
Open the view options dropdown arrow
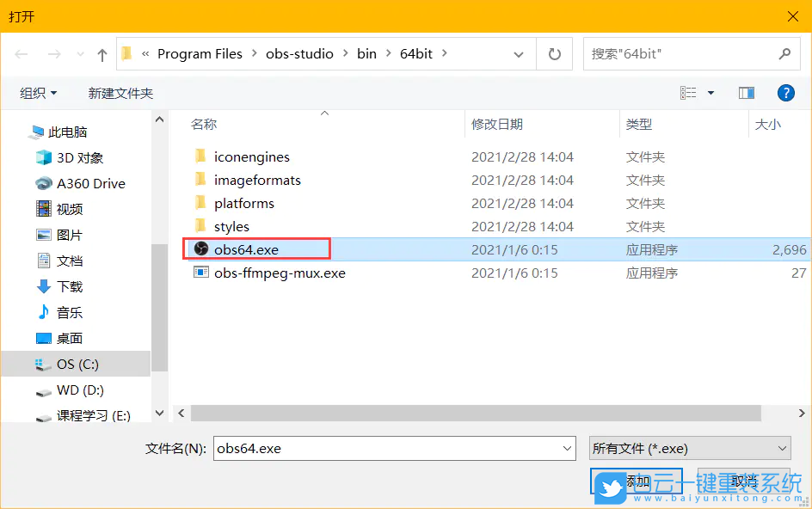710,93
